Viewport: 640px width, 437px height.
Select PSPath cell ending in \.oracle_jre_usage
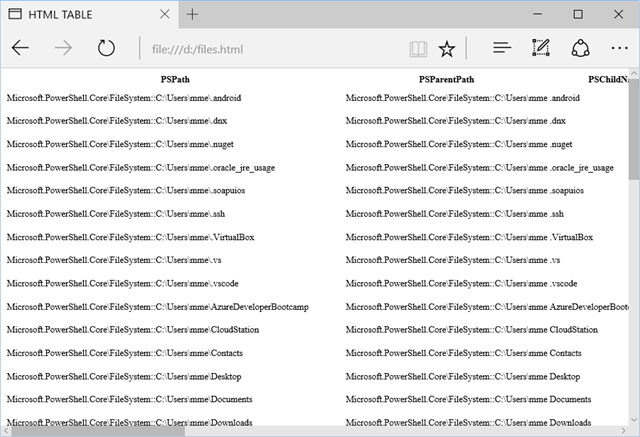pos(141,168)
